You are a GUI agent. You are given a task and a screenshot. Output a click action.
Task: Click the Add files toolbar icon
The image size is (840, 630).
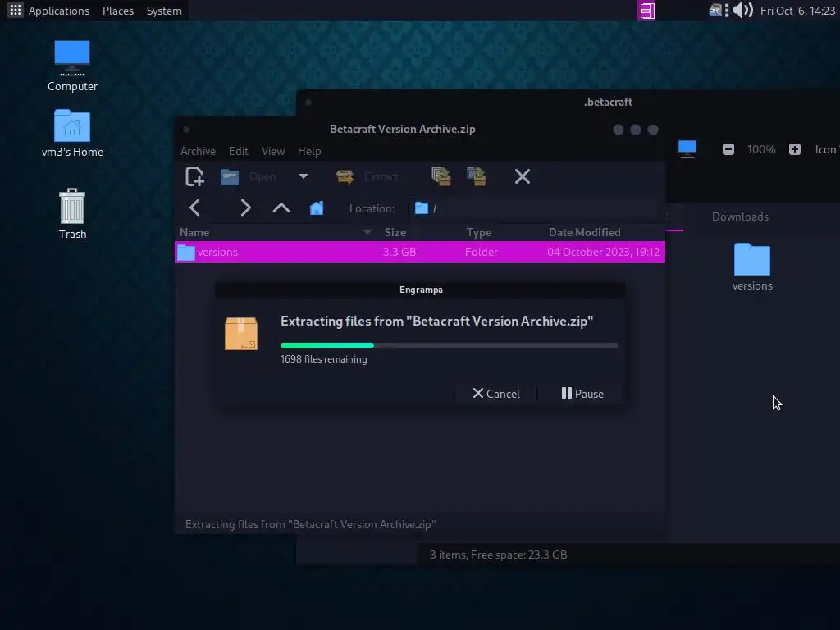(x=441, y=176)
